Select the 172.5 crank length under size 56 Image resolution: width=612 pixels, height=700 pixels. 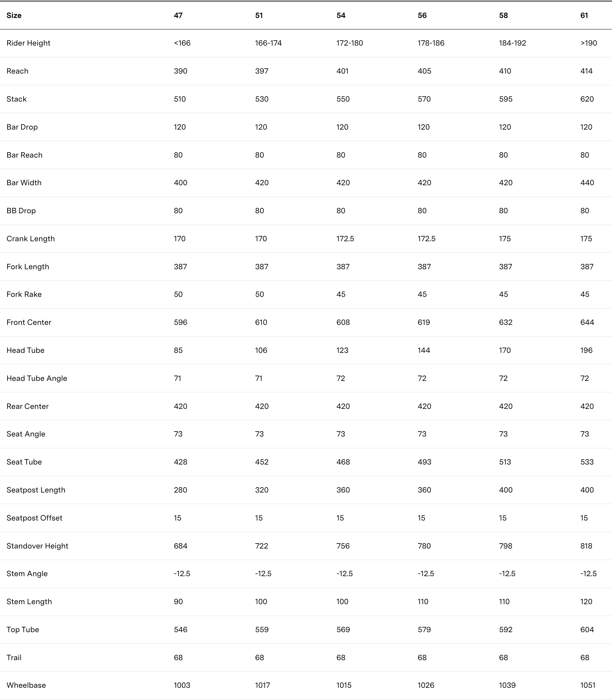pos(426,239)
